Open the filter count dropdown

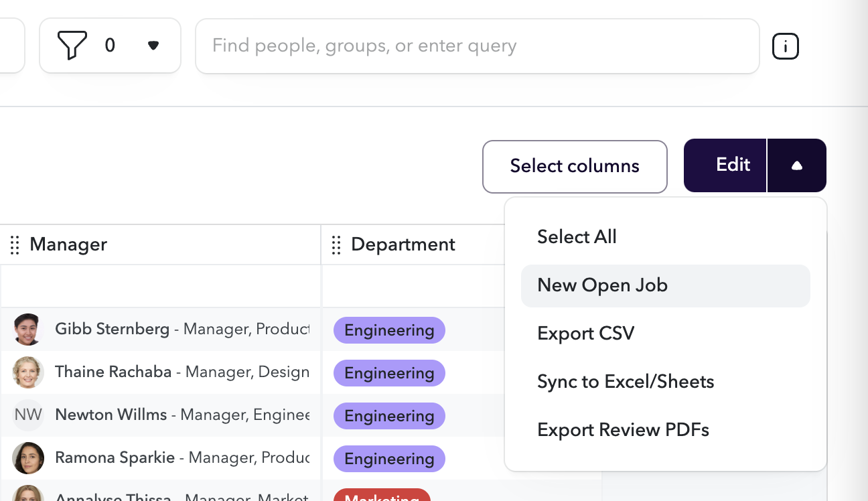(x=153, y=46)
